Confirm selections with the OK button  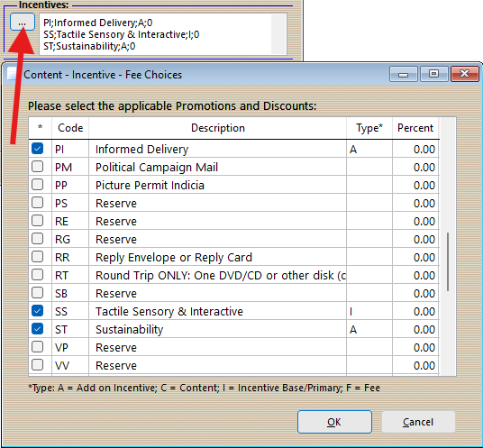pos(334,422)
